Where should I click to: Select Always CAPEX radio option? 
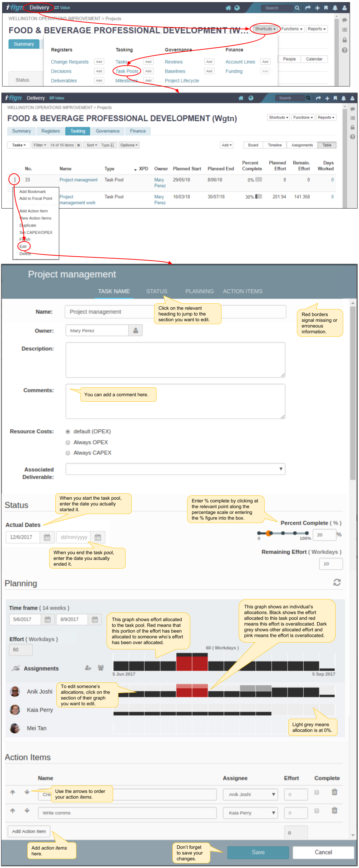(68, 453)
